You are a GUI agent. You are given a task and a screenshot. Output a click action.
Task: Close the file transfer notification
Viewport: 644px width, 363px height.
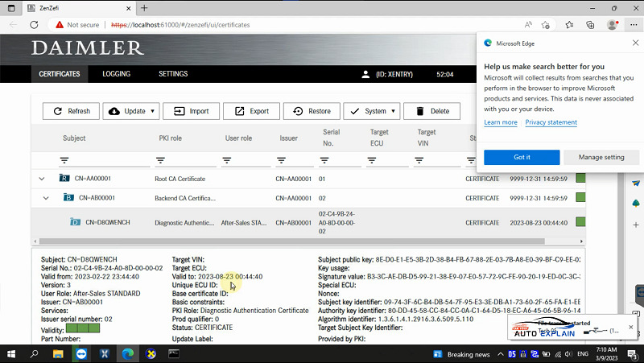tap(631, 328)
